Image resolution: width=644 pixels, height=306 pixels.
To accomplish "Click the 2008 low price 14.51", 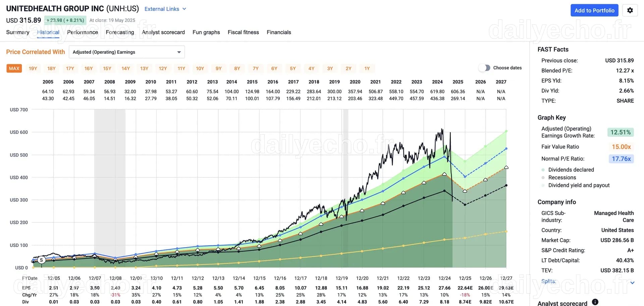I will click(110, 99).
